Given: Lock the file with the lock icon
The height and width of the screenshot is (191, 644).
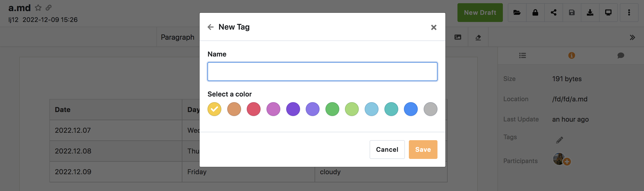Looking at the screenshot, I should [x=535, y=13].
